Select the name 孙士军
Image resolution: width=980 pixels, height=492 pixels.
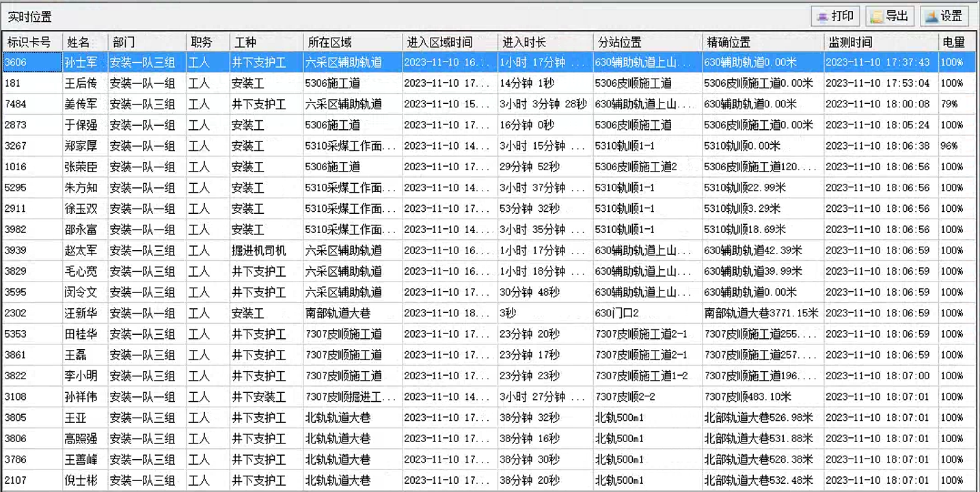click(x=81, y=62)
